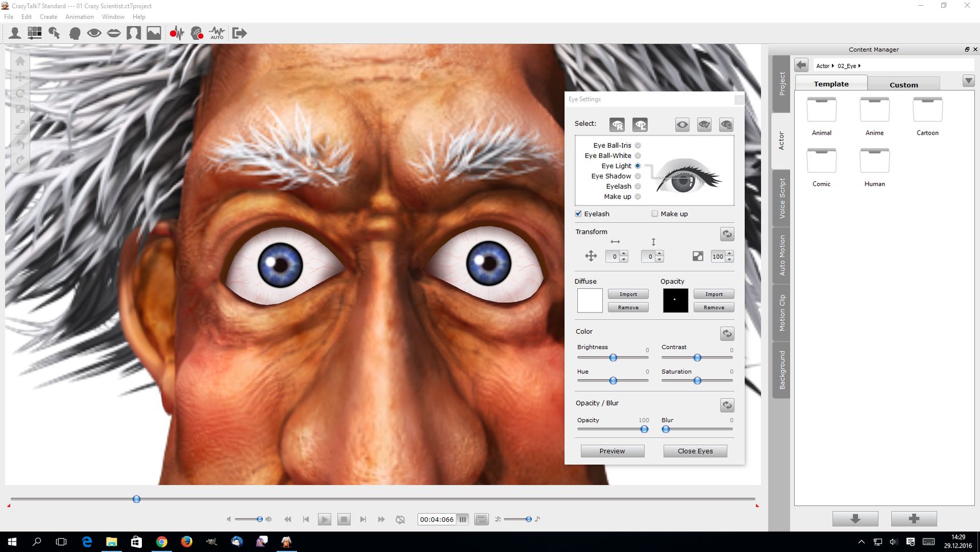
Task: Open the File menu
Action: [9, 17]
